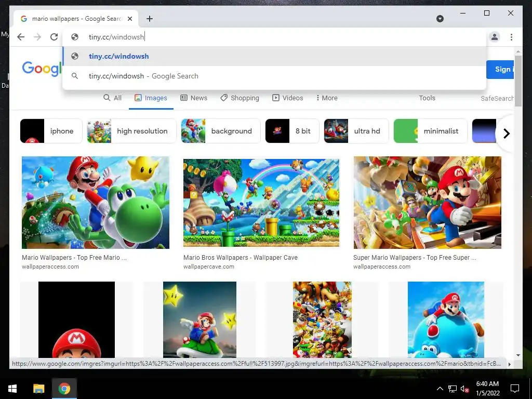532x399 pixels.
Task: Open the Windows Start menu
Action: point(12,389)
